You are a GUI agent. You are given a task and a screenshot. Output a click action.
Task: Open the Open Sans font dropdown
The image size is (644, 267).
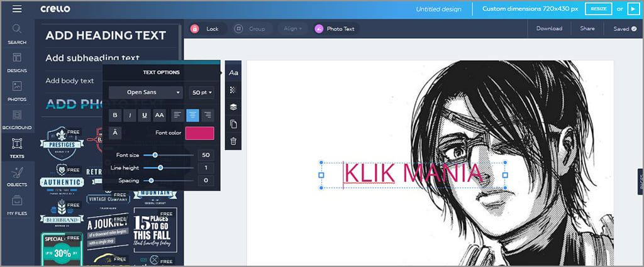[145, 92]
